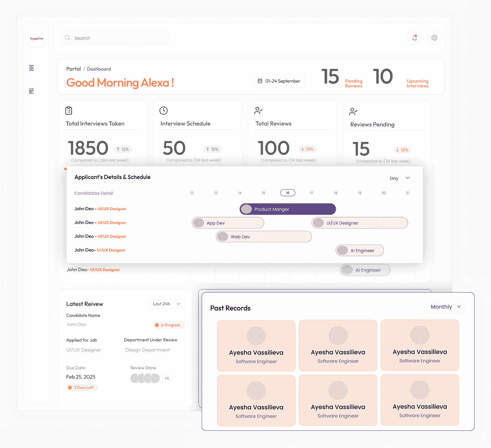Toggle the In Progress status badge
This screenshot has width=491, height=448.
(x=169, y=325)
